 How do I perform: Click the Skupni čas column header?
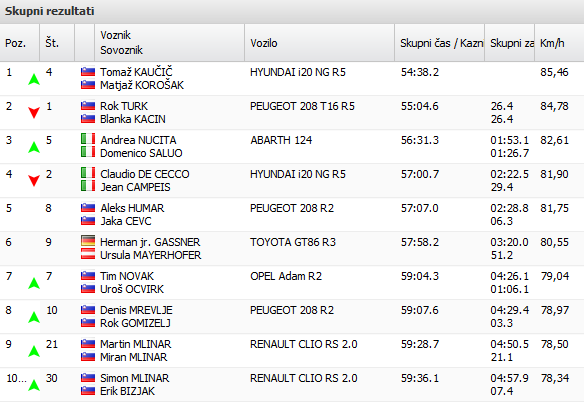coord(439,43)
